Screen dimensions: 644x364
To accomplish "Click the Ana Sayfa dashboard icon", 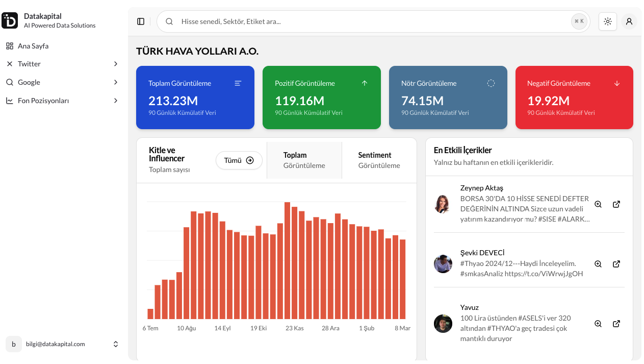I will point(10,46).
